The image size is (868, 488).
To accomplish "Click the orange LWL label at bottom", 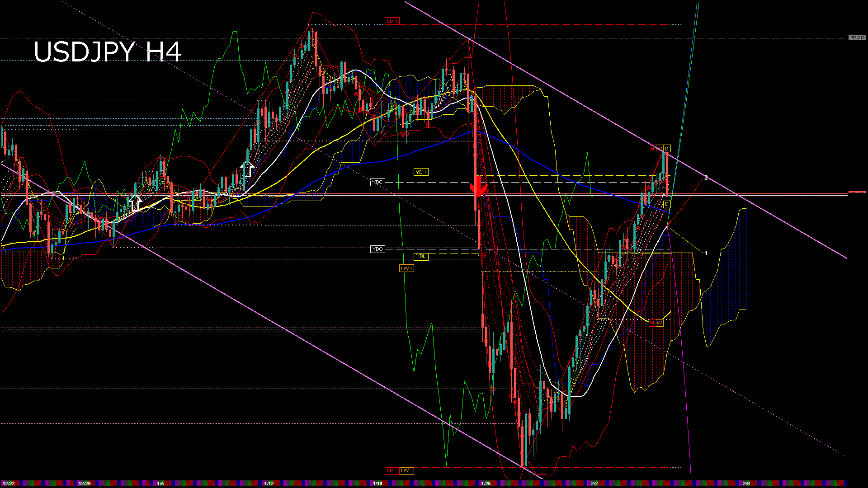I will point(406,471).
